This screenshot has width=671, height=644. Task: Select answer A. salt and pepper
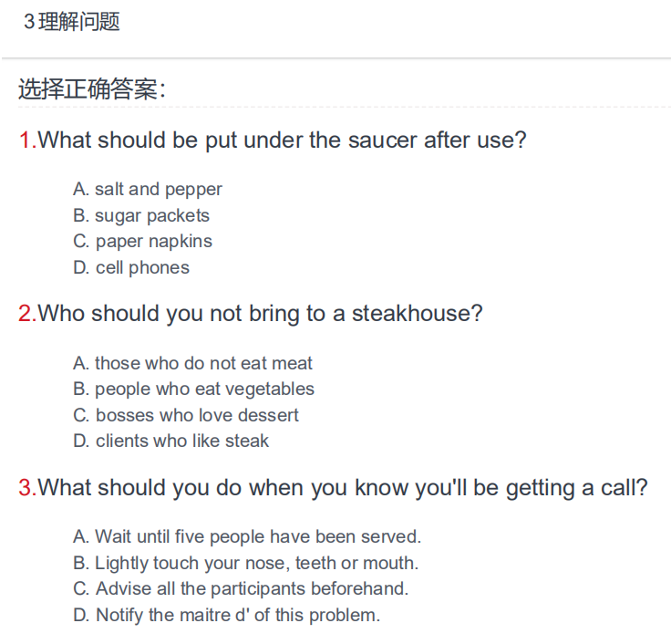click(x=148, y=189)
